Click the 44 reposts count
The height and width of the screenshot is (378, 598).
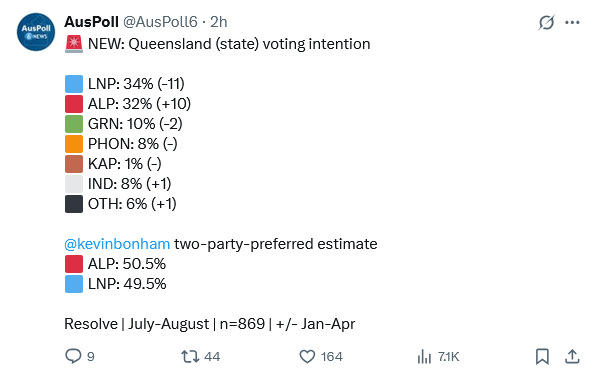point(212,357)
